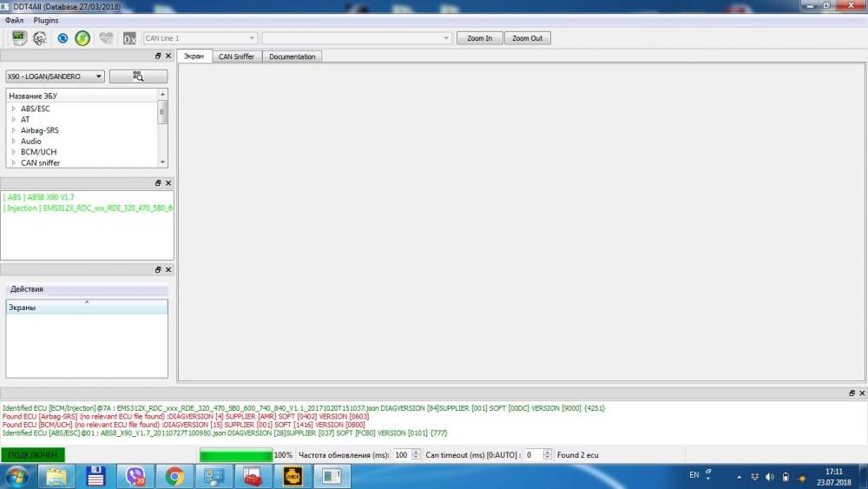Expand the Airbag-SRS tree node

point(14,130)
